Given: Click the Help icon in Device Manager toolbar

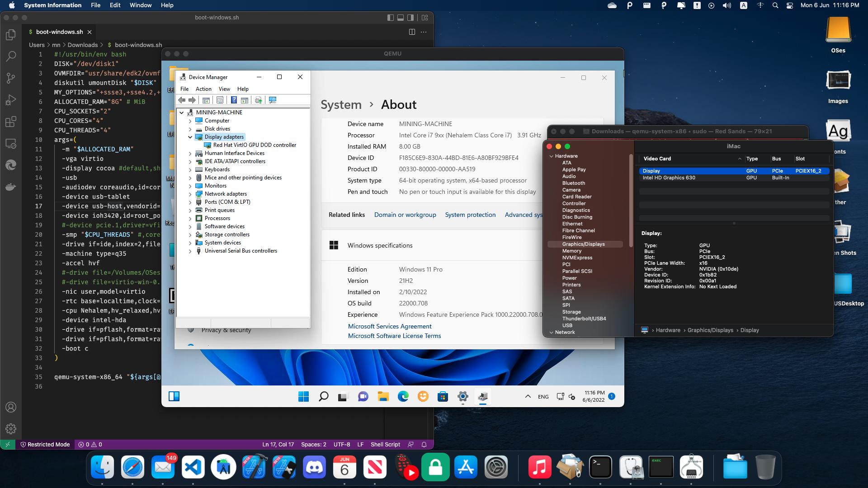Looking at the screenshot, I should [234, 100].
